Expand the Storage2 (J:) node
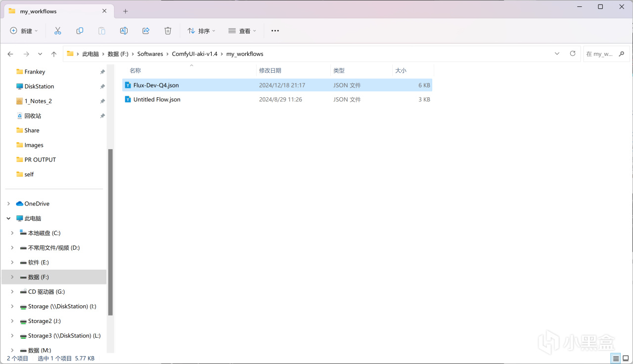 point(12,321)
